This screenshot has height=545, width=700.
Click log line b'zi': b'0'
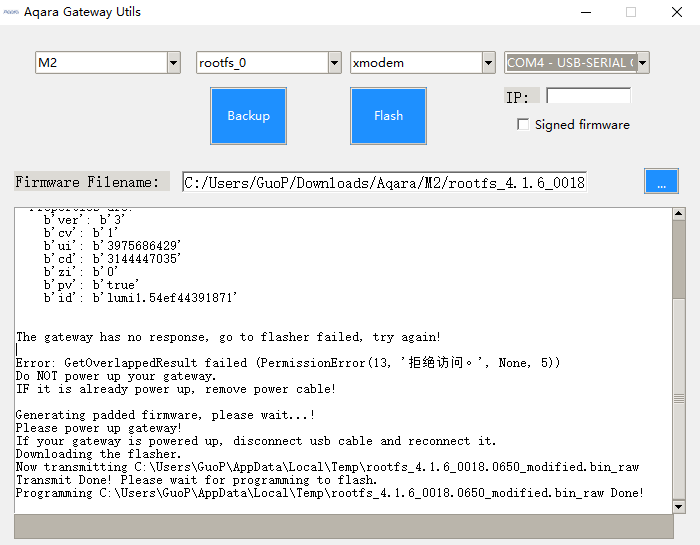[x=81, y=271]
